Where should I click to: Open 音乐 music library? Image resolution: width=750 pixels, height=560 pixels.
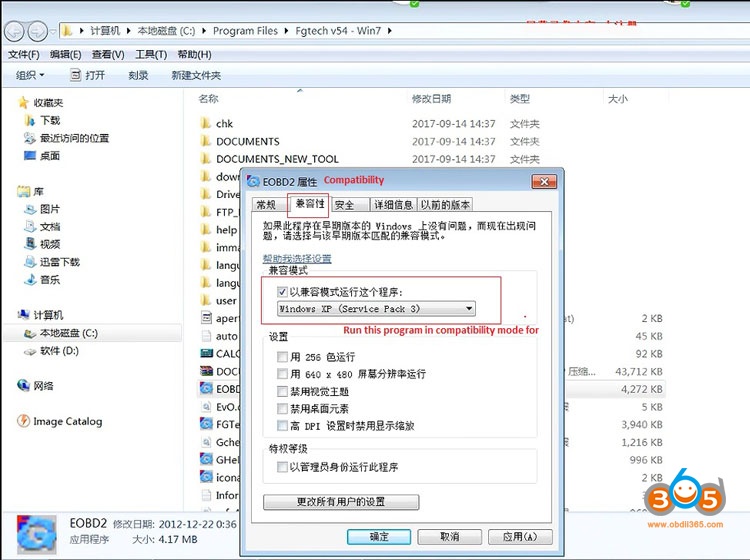(49, 280)
